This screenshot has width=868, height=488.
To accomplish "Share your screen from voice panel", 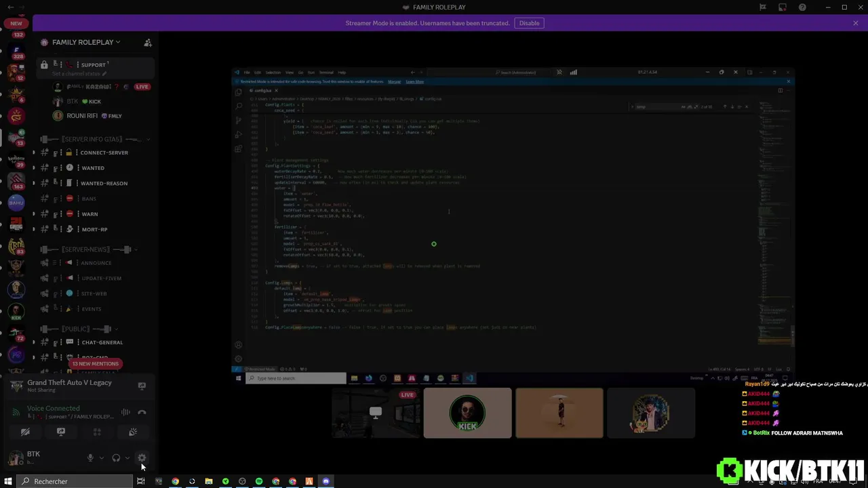I will point(61,432).
